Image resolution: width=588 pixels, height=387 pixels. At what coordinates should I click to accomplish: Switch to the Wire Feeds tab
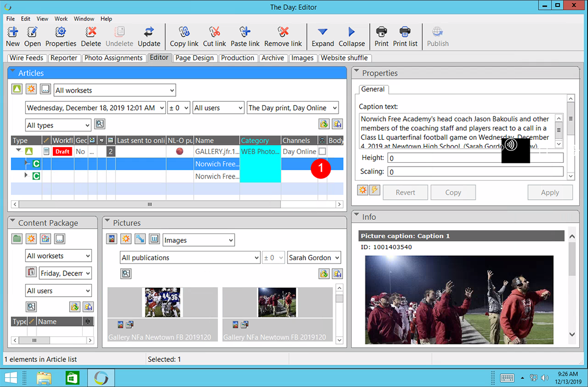coord(26,58)
